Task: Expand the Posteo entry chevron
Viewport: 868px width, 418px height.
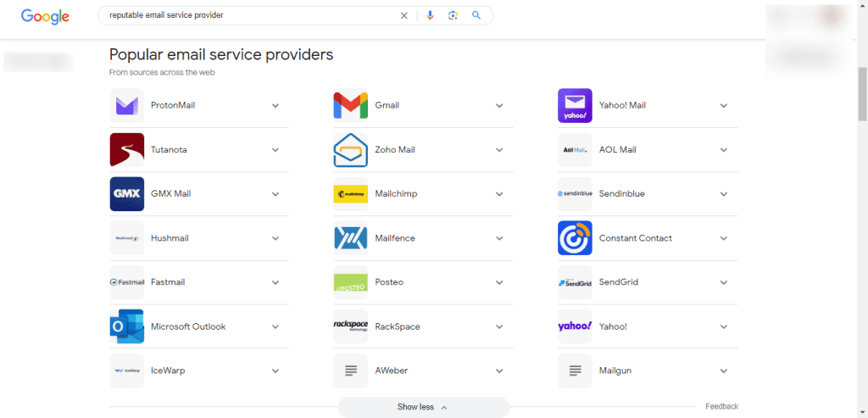Action: click(x=499, y=283)
